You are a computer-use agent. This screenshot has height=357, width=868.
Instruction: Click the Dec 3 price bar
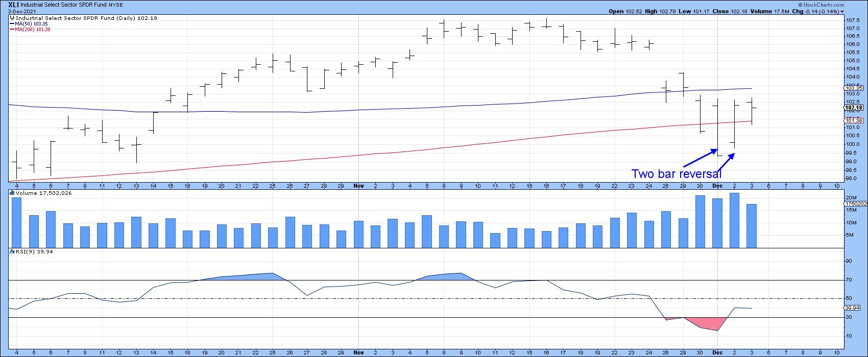(752, 111)
